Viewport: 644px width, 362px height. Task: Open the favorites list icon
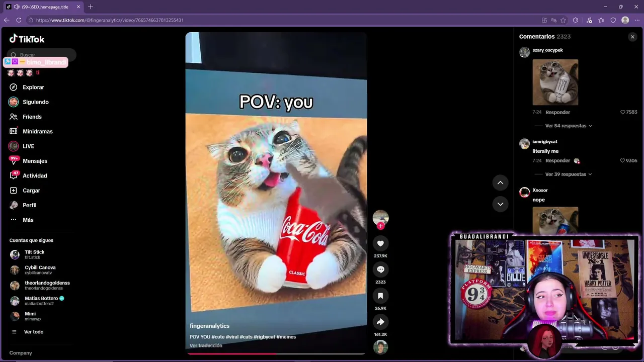pos(601,20)
